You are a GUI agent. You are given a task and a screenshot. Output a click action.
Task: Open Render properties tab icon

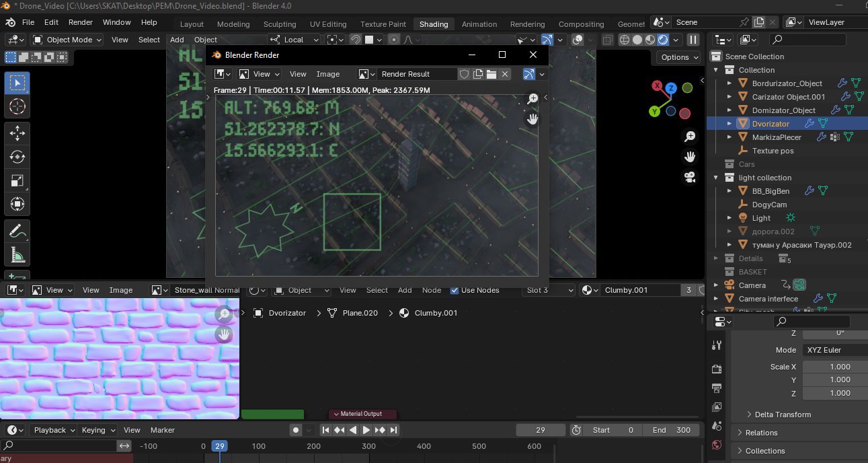(717, 369)
